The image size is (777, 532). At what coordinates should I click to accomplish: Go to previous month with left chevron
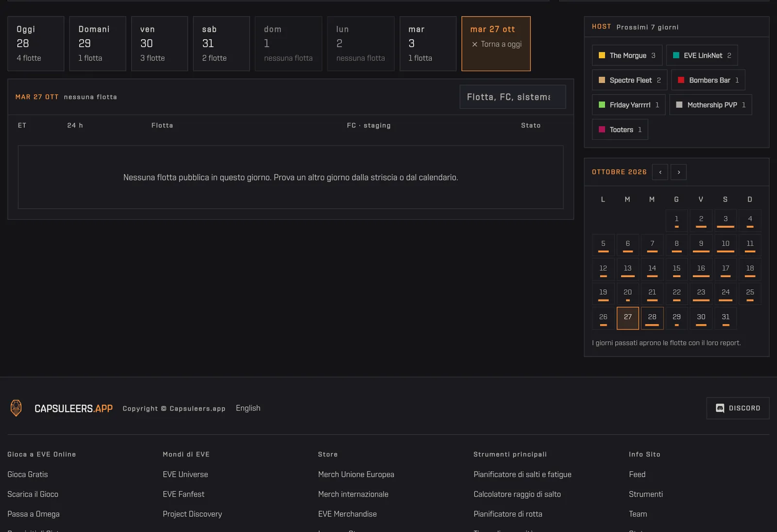point(660,172)
